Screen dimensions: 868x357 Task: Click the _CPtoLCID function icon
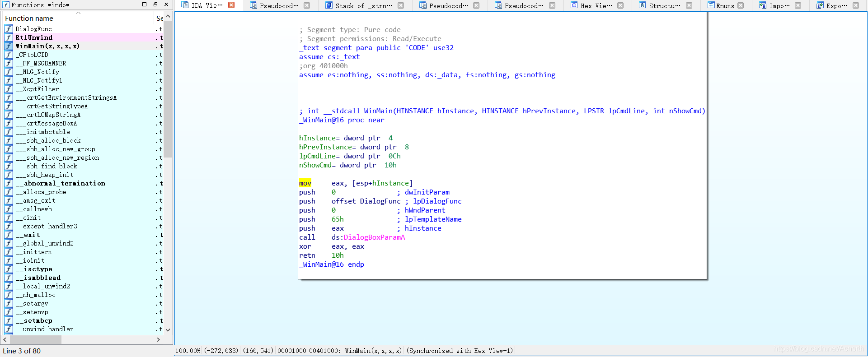click(x=9, y=55)
